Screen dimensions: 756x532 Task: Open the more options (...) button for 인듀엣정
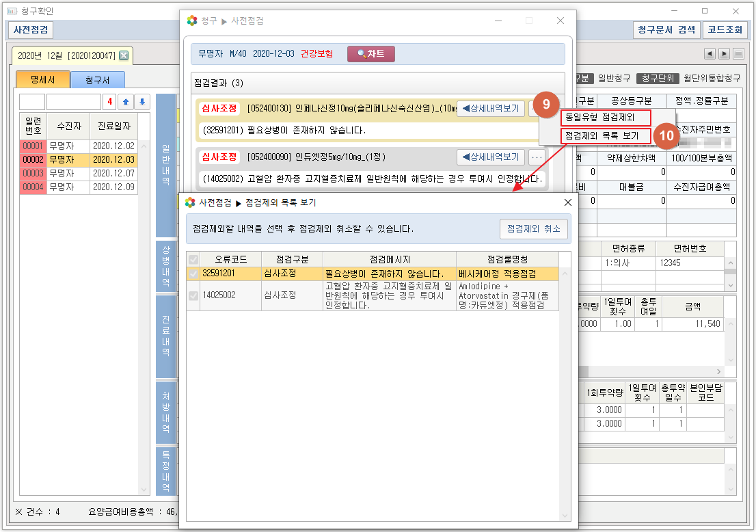coord(537,157)
